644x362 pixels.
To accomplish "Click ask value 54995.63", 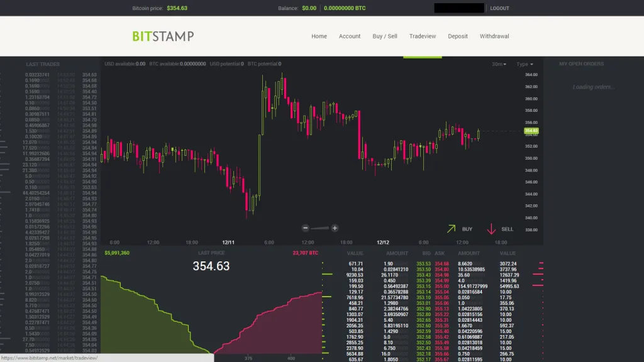I will click(509, 287).
